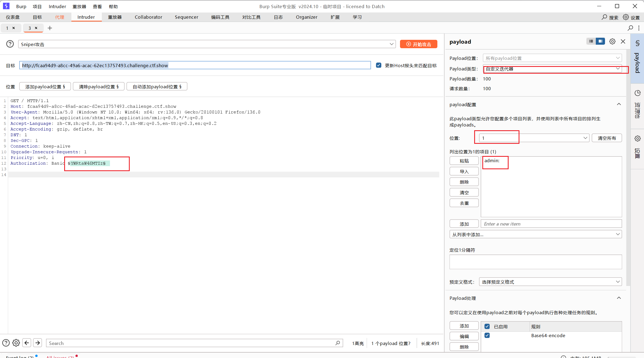Collapse the payload configuration section
Viewport: 644px width, 358px height.
click(619, 105)
